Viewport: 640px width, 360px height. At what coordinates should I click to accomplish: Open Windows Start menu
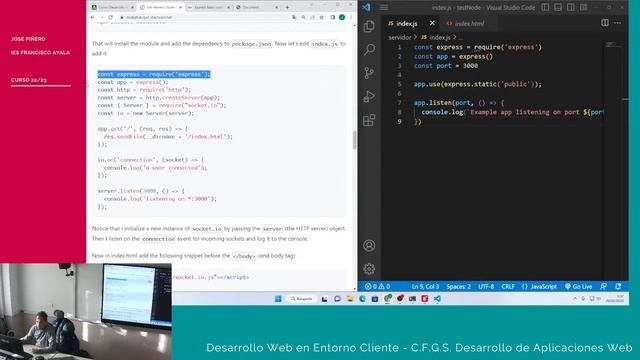click(x=278, y=299)
